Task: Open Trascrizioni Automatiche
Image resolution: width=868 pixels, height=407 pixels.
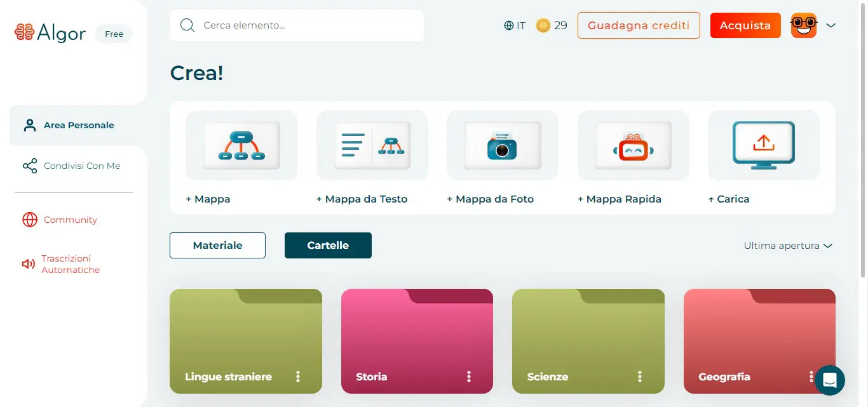Action: pyautogui.click(x=69, y=264)
